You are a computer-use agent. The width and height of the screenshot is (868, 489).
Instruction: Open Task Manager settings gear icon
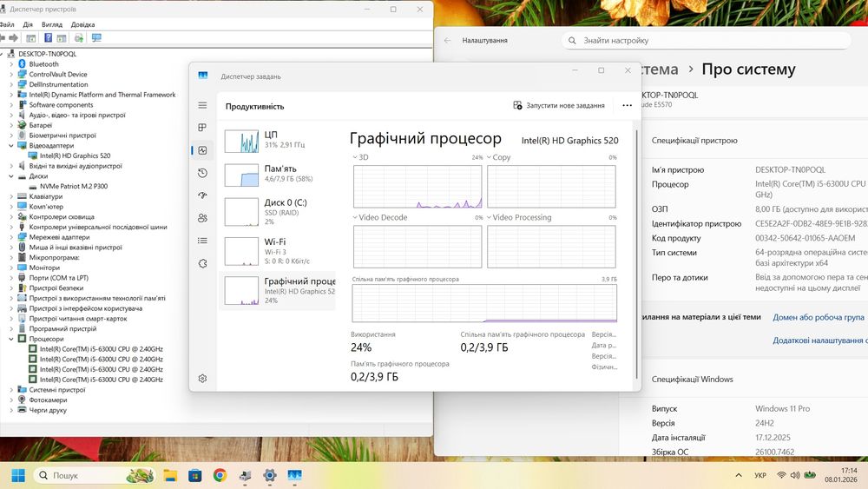pos(202,378)
